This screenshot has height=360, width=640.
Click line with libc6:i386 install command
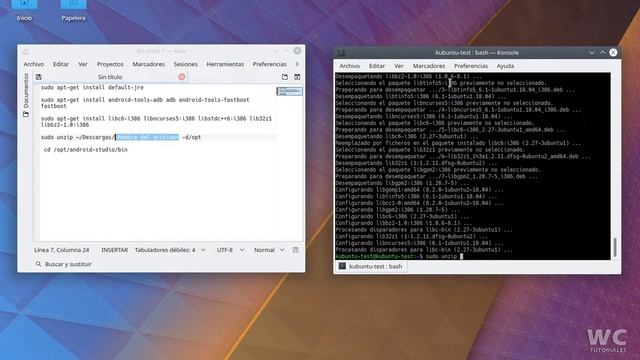(x=156, y=122)
